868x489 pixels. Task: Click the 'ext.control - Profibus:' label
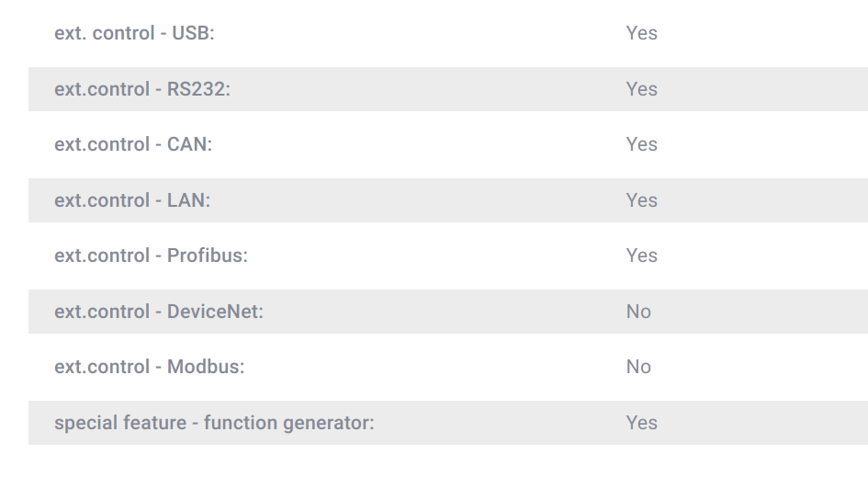coord(152,256)
